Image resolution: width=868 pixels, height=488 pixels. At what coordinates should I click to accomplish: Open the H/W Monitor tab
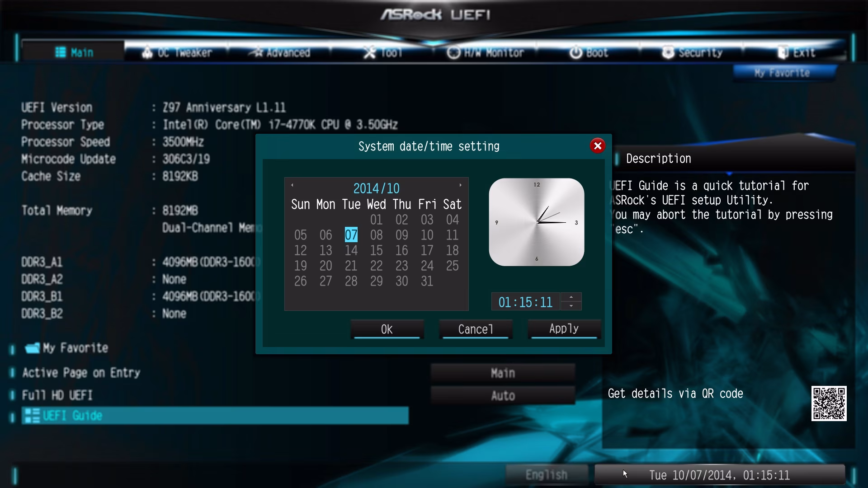(485, 52)
